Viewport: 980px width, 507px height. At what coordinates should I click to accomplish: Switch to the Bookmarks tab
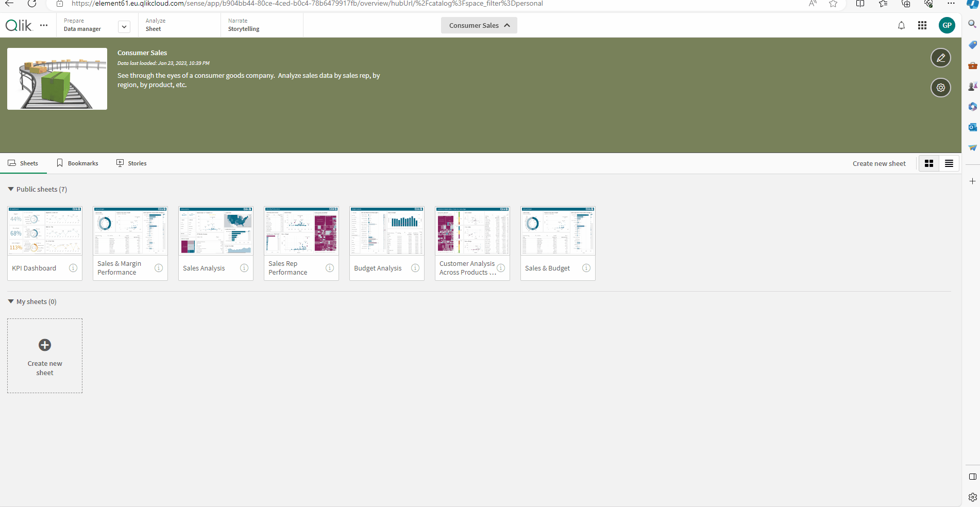click(x=77, y=163)
